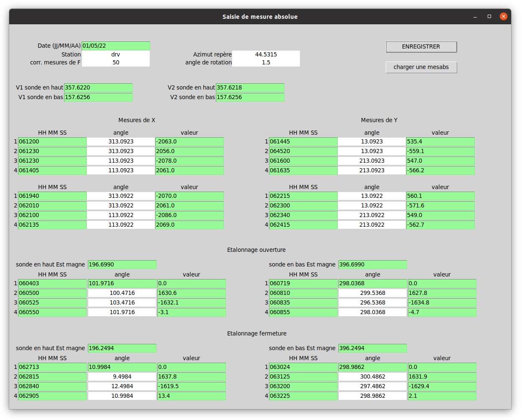Focus the 'V1 sonde en bas' field

(x=98, y=97)
